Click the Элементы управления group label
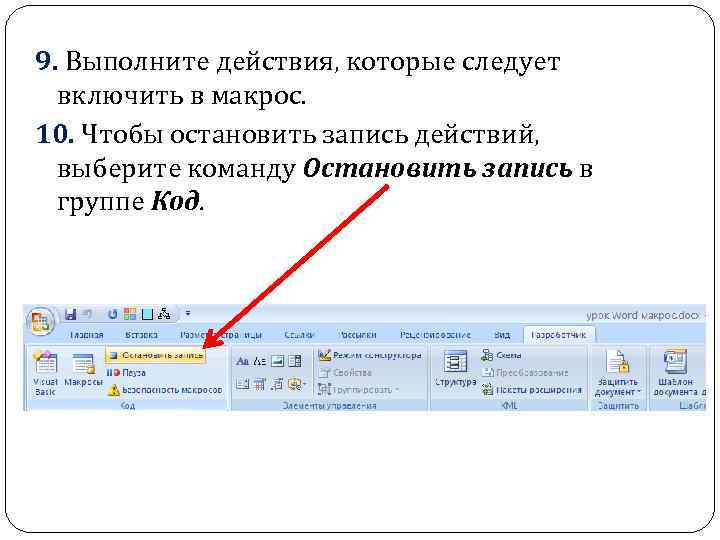The width and height of the screenshot is (720, 540). pos(329,405)
